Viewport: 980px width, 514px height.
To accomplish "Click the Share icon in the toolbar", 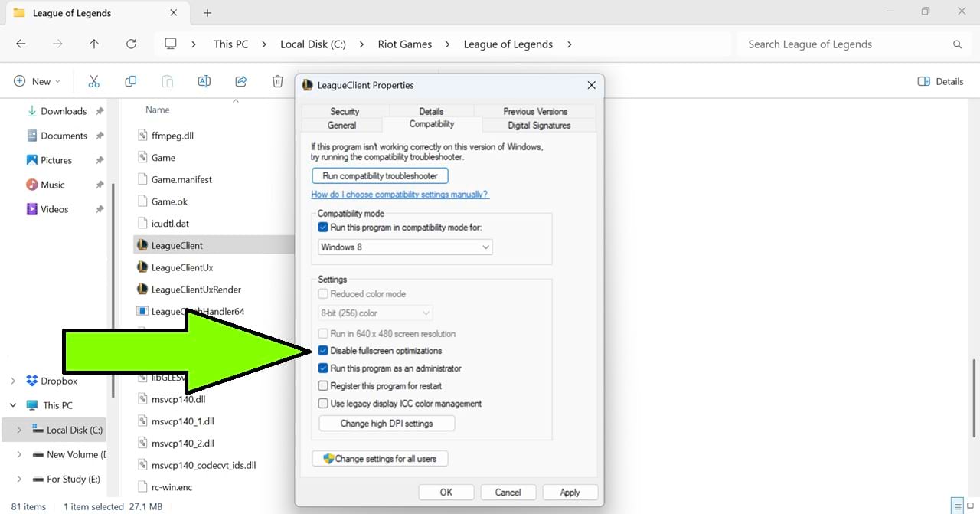I will point(241,81).
